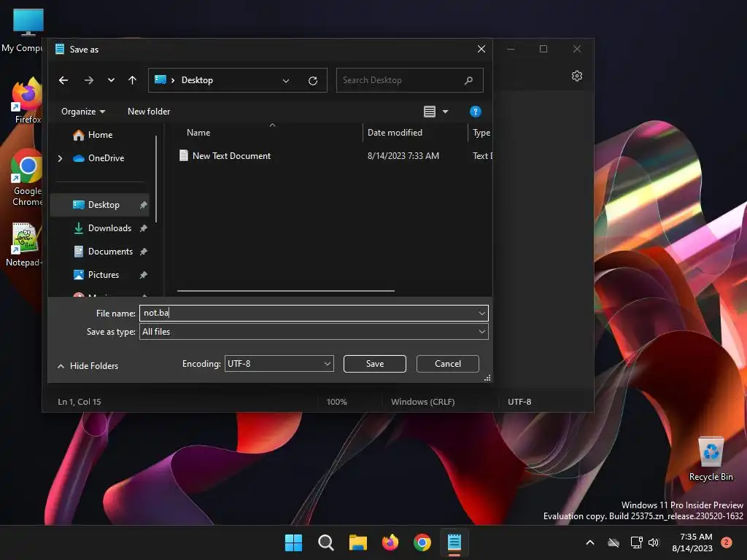
Task: Change view layout icon
Action: (x=429, y=112)
